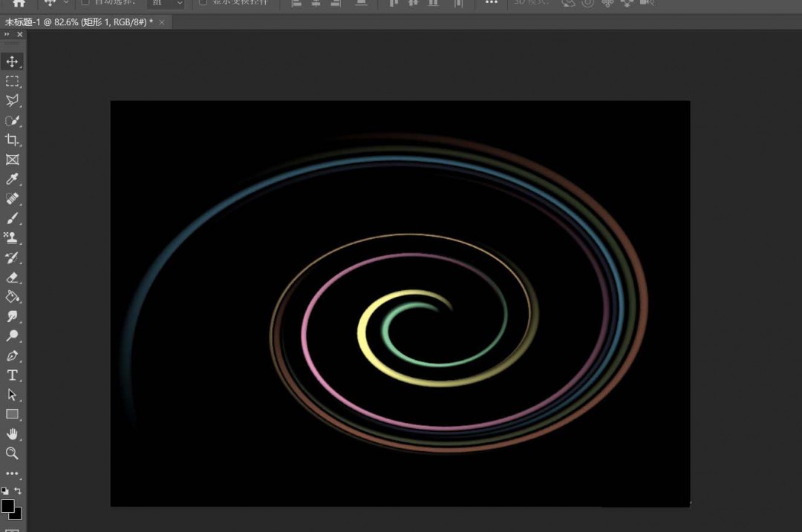Open the three-dots edit toolbar menu
This screenshot has height=532, width=802.
tap(13, 473)
